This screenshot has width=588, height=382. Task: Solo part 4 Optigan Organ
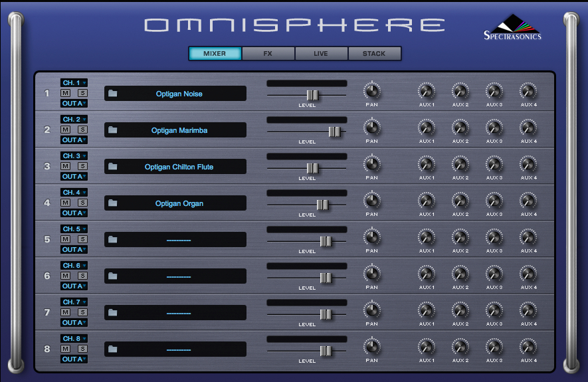click(x=82, y=203)
